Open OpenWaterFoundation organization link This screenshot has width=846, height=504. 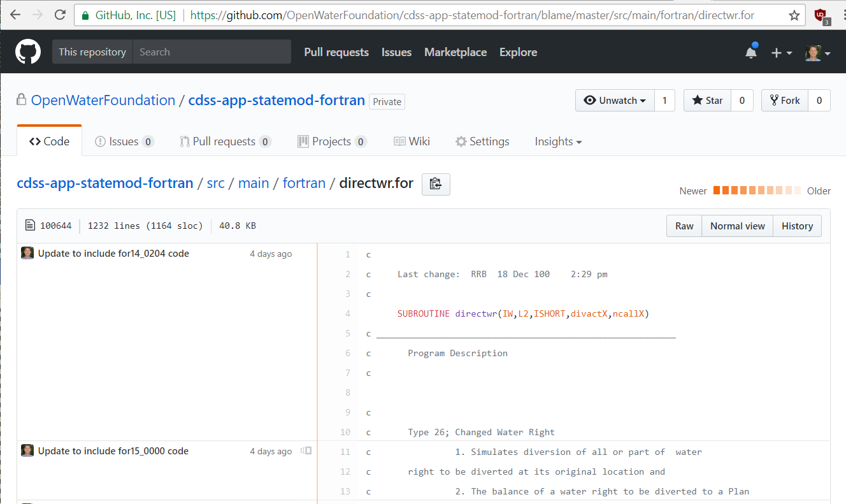pyautogui.click(x=103, y=101)
